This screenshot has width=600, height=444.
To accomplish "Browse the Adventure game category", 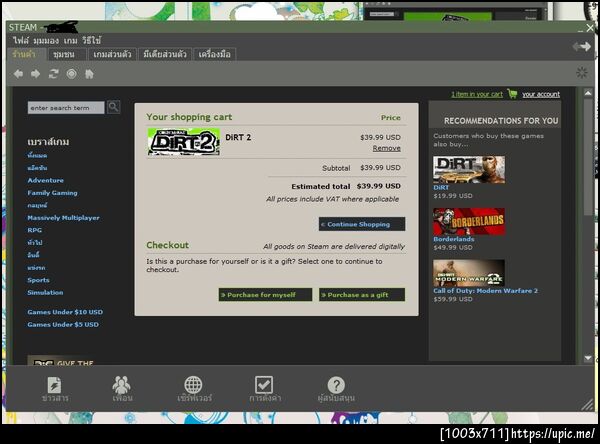I will point(46,180).
